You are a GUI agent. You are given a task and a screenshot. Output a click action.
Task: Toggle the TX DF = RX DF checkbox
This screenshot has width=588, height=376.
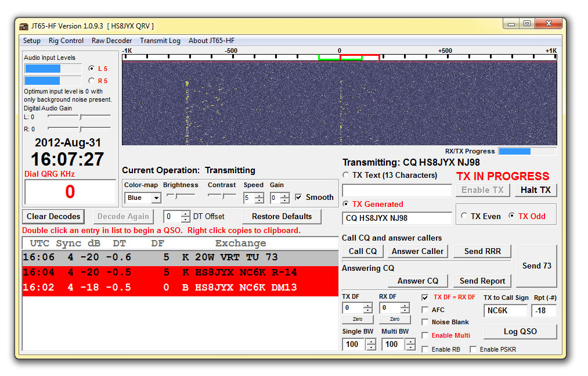coord(425,298)
